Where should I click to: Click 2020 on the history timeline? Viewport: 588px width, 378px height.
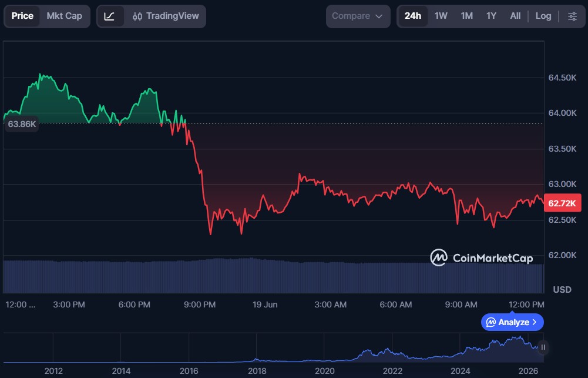324,371
